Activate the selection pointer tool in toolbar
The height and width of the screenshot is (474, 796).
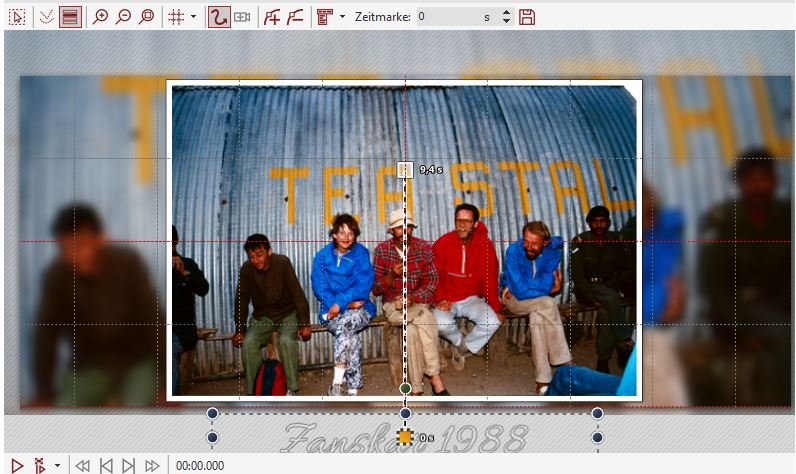point(17,17)
